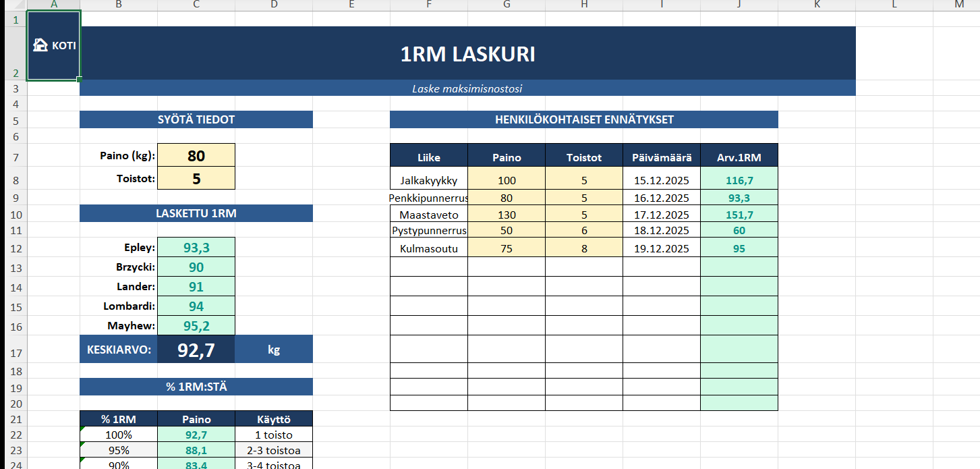Click the Epley result cell 93,3
This screenshot has width=980, height=469.
196,248
